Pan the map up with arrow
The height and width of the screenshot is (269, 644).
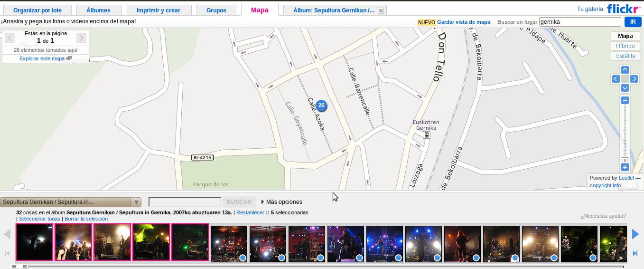[x=625, y=70]
